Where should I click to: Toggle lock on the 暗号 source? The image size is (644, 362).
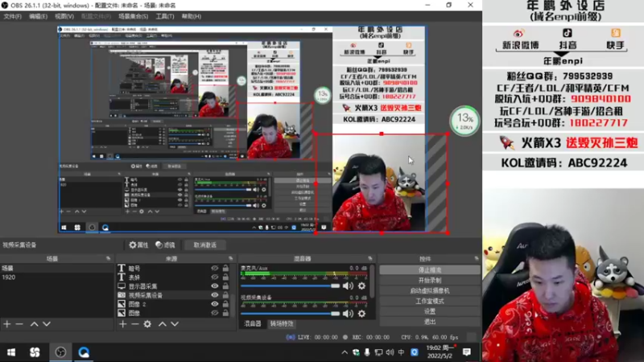click(225, 268)
